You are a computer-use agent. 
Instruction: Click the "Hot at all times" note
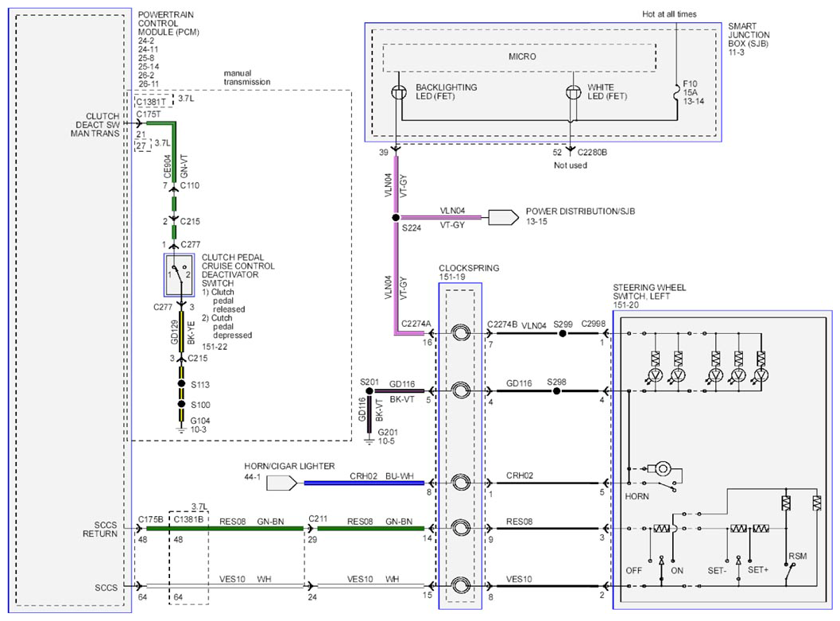(669, 14)
